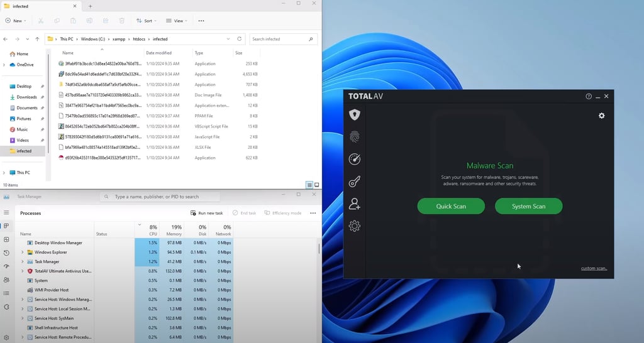The width and height of the screenshot is (644, 343).
Task: Expand TotalAV Ultimate Antivirus process row
Action: coord(23,271)
